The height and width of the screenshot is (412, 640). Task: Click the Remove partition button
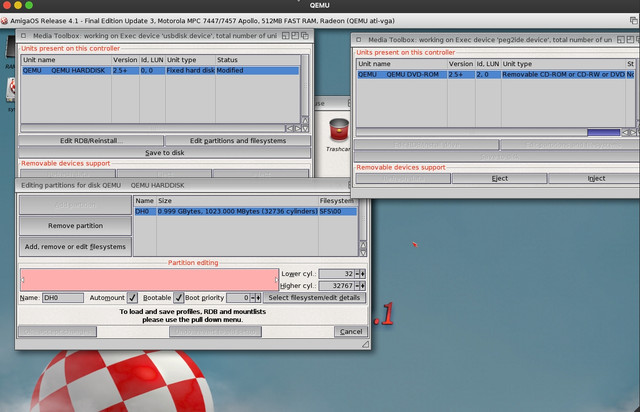pos(76,225)
